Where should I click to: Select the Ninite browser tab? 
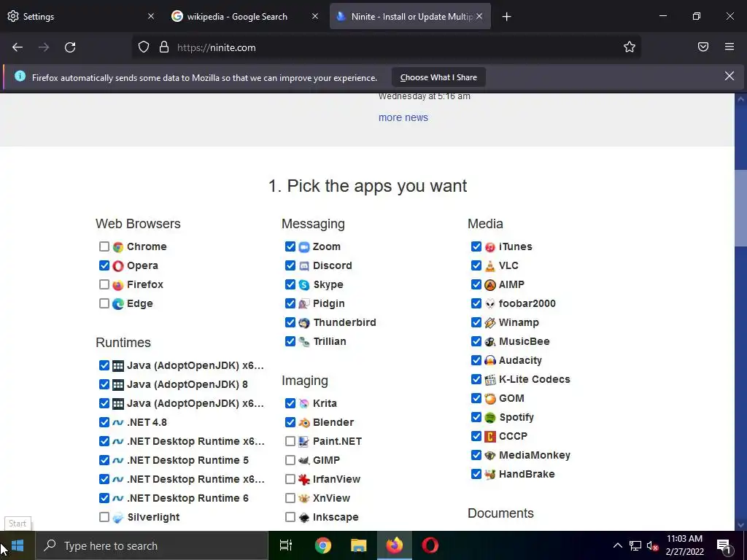[x=410, y=16]
